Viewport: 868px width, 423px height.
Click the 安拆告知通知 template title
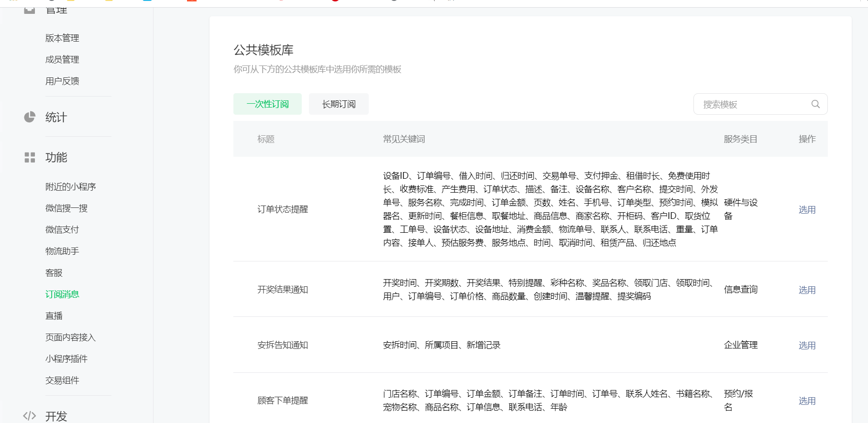tap(283, 345)
